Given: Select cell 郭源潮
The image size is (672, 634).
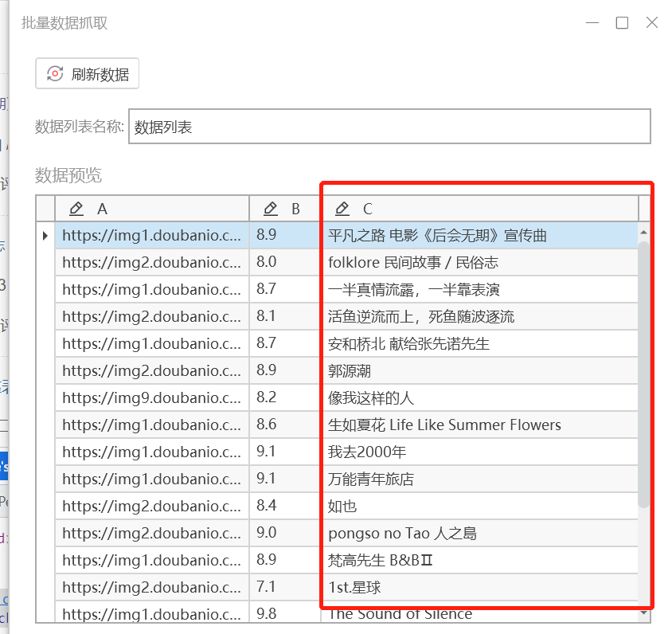Looking at the screenshot, I should [479, 370].
